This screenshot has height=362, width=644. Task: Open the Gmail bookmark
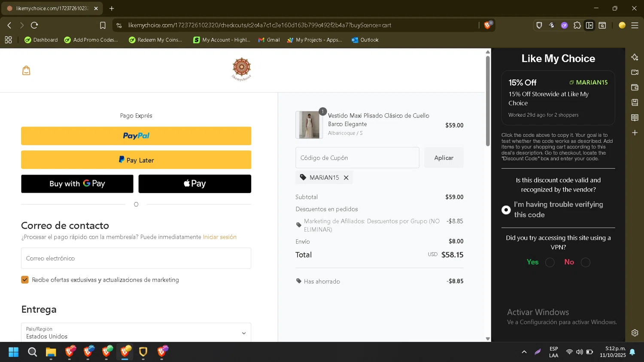269,40
